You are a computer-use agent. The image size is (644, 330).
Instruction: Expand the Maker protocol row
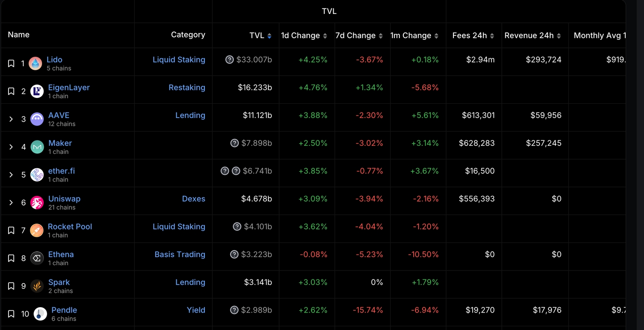coord(11,147)
